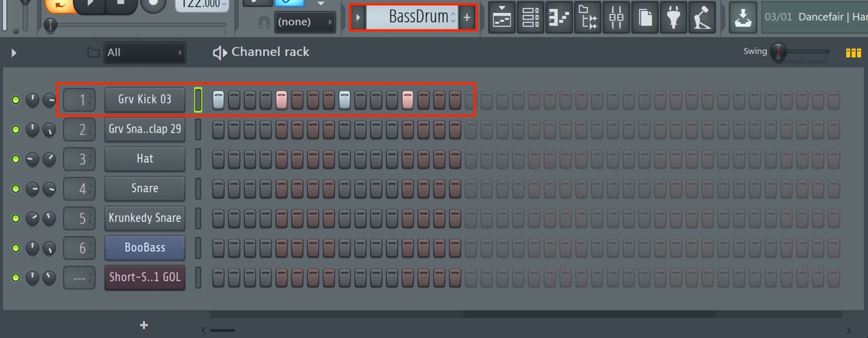This screenshot has width=868, height=338.
Task: Toggle first step of Snare channel
Action: (x=219, y=189)
